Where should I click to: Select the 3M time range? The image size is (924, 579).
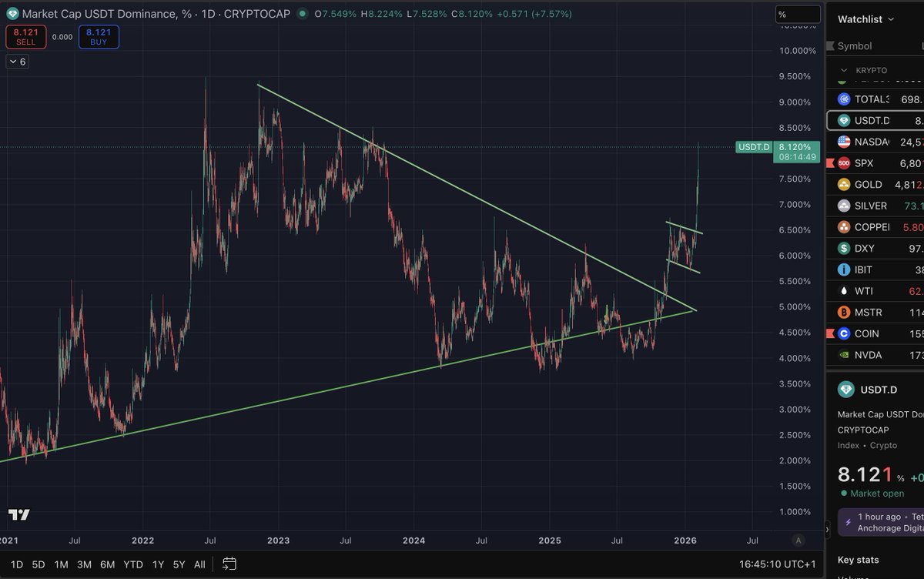pos(84,564)
